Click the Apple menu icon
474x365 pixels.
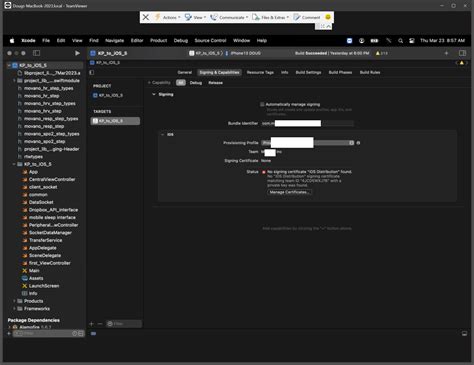(12, 41)
